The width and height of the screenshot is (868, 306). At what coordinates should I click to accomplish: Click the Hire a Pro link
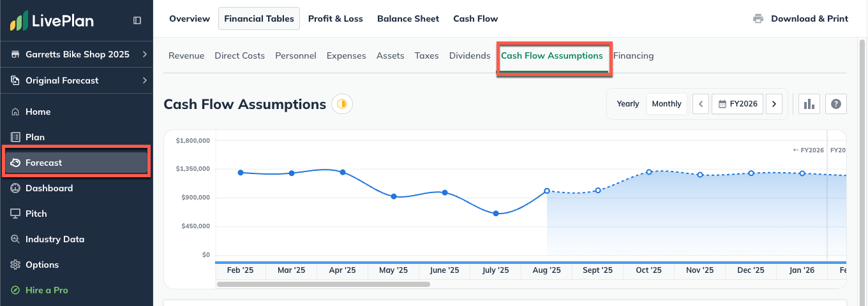pos(46,290)
